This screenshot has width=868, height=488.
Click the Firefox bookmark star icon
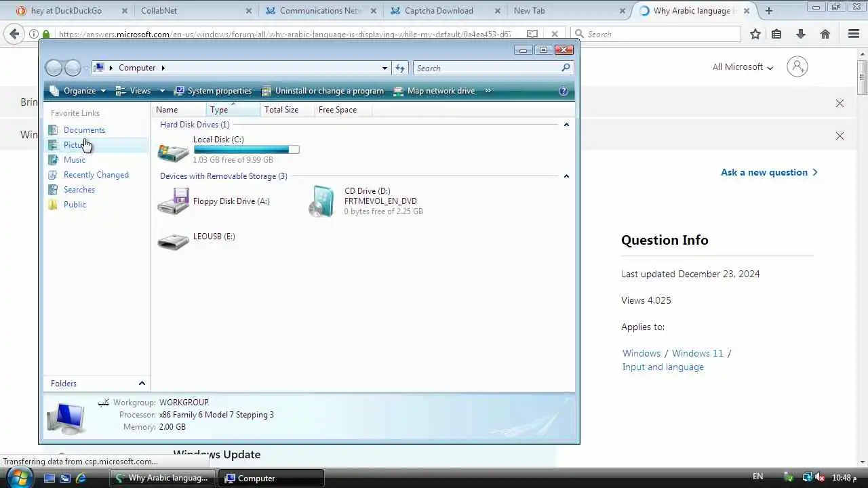[755, 34]
